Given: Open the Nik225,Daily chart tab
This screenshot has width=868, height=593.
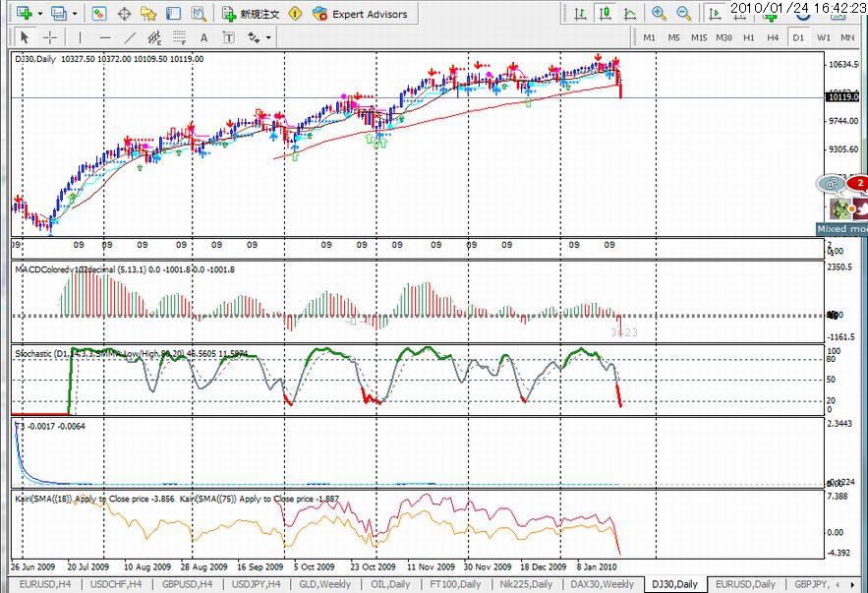Looking at the screenshot, I should click(526, 584).
